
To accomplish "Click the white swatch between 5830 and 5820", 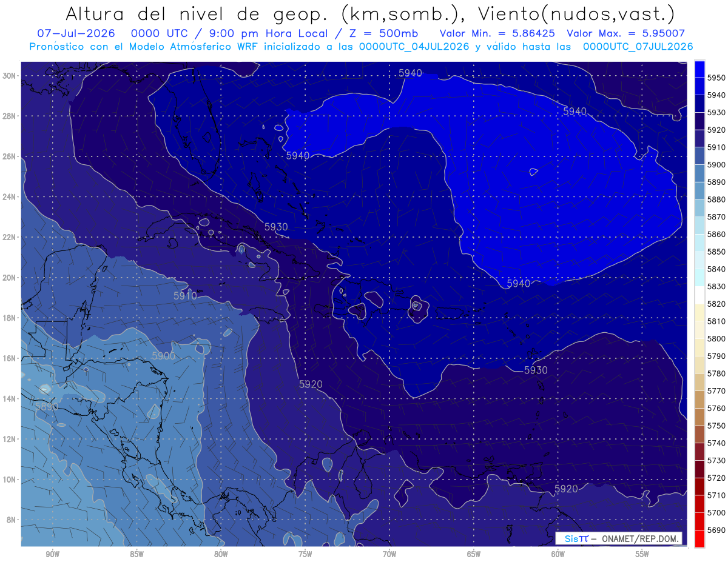I will (x=699, y=295).
